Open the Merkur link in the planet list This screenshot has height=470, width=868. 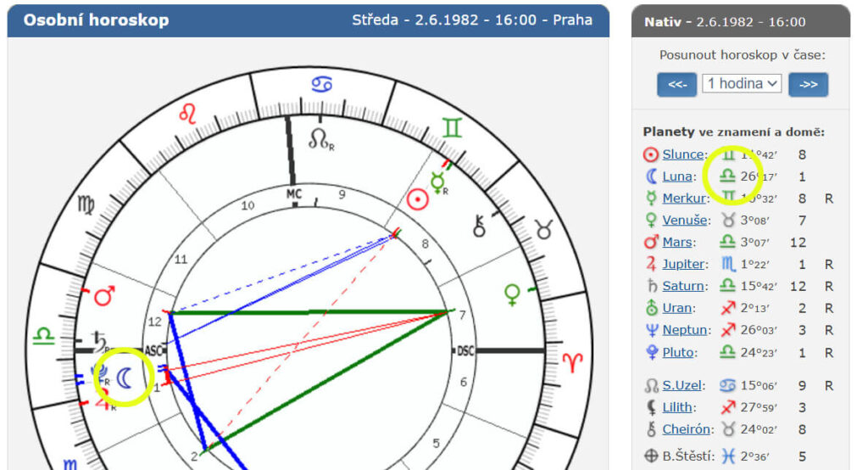click(x=684, y=199)
